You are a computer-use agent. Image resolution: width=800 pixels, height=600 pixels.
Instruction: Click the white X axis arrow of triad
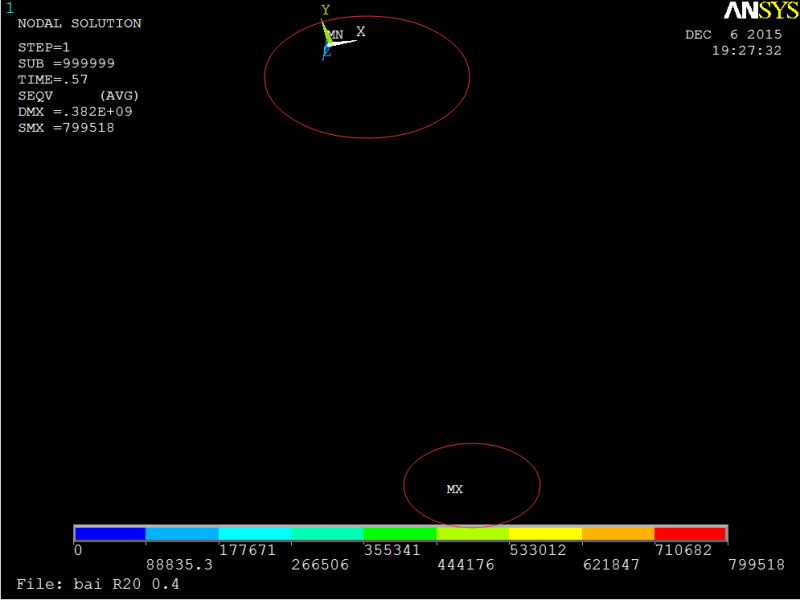[x=343, y=42]
